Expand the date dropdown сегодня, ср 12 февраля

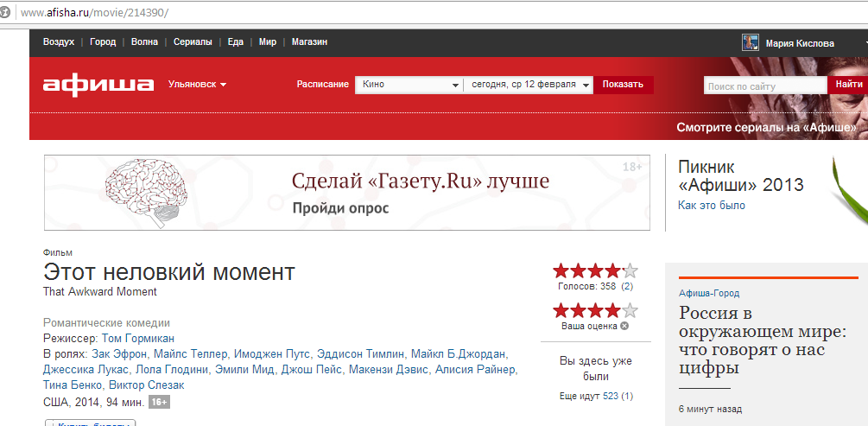529,85
